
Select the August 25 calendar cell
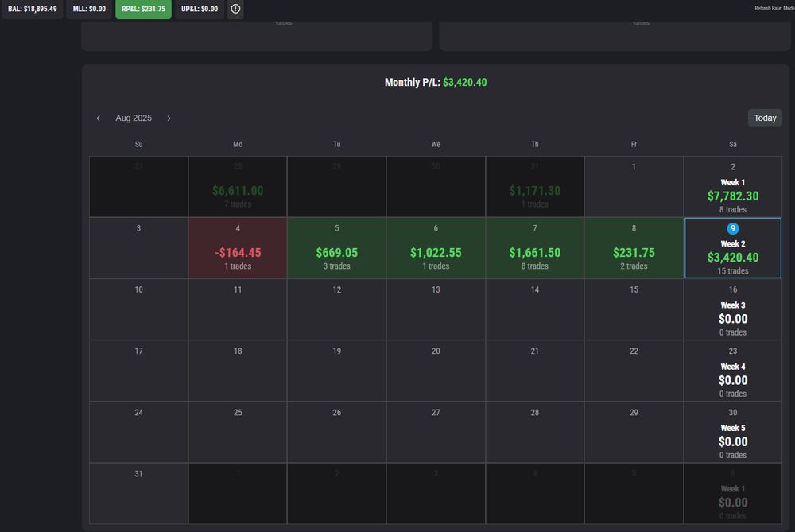click(x=238, y=432)
